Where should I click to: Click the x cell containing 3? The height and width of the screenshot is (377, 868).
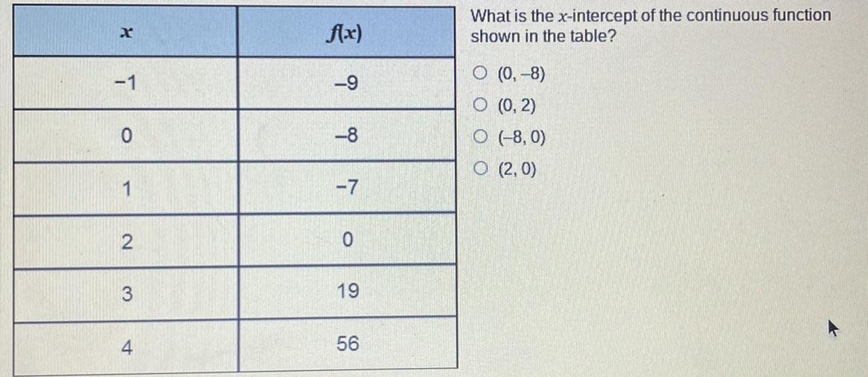(x=126, y=295)
